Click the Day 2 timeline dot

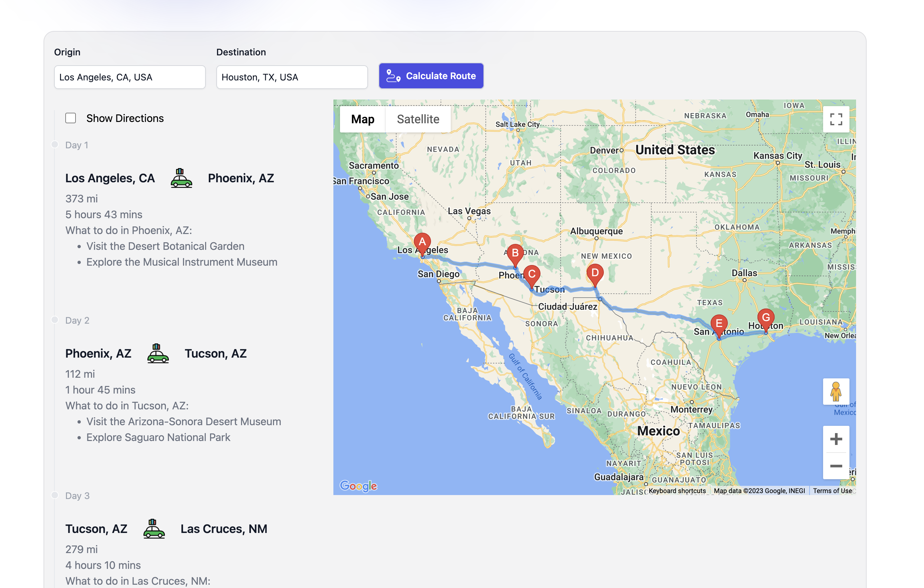(x=54, y=320)
